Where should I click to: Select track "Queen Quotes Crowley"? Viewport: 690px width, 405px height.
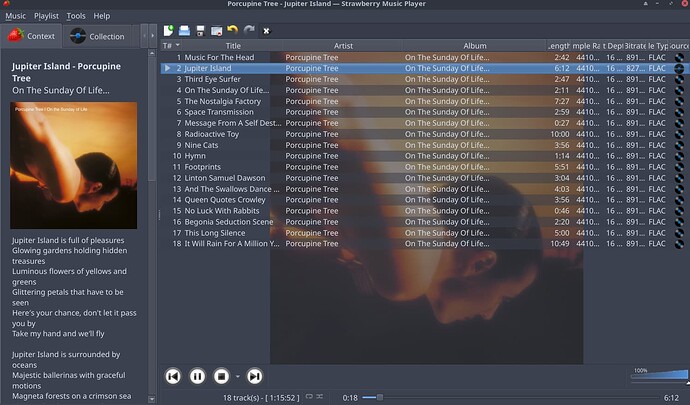(x=225, y=199)
